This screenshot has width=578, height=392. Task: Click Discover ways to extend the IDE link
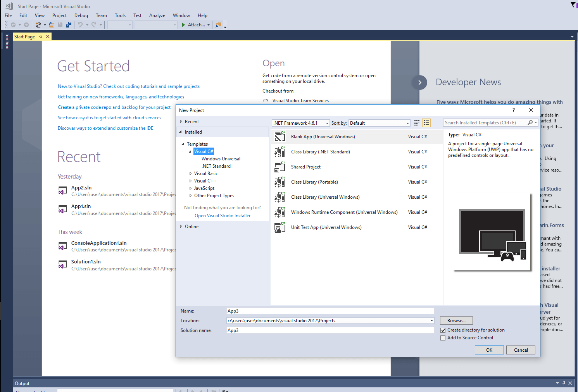click(x=105, y=128)
